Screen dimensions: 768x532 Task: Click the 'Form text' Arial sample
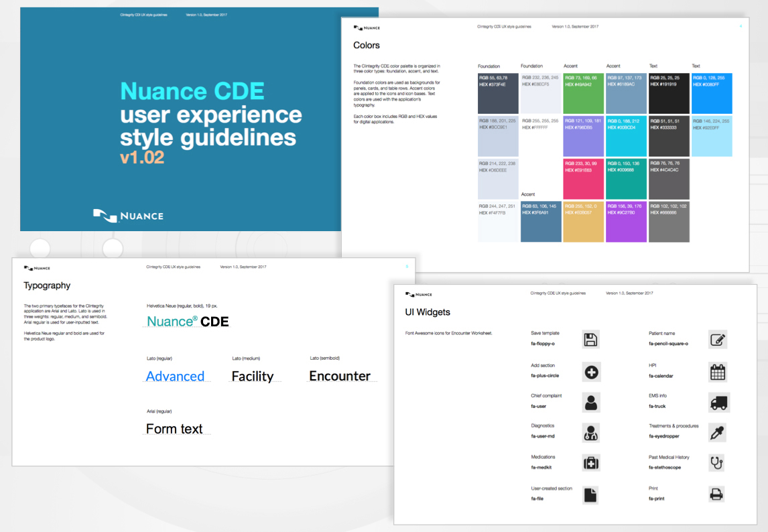pyautogui.click(x=174, y=429)
